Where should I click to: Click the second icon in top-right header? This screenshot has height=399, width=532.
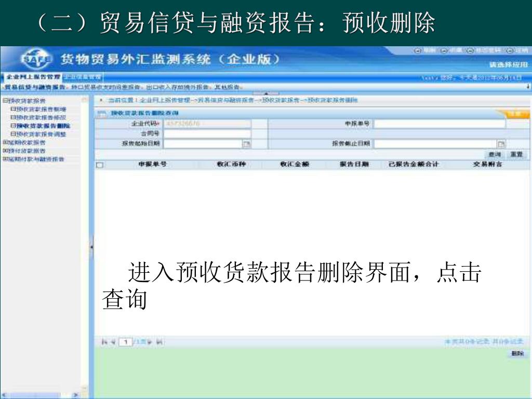coord(444,50)
